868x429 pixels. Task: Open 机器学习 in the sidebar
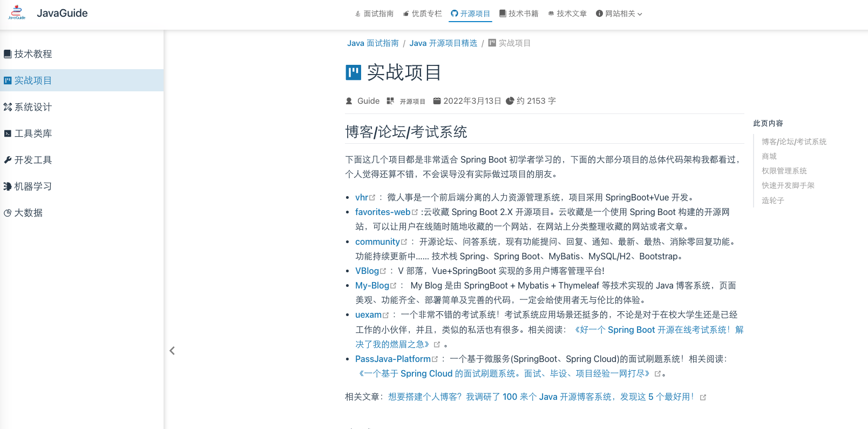[x=82, y=186]
